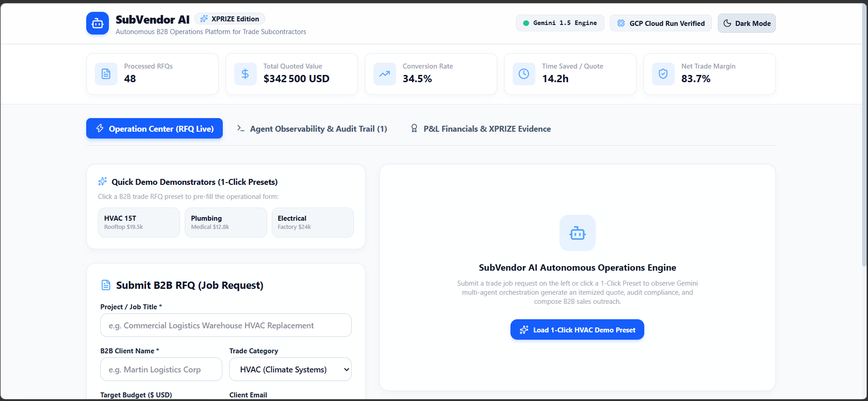Switch to Agent Observability & Audit Trail tab
This screenshot has width=868, height=401.
click(312, 129)
